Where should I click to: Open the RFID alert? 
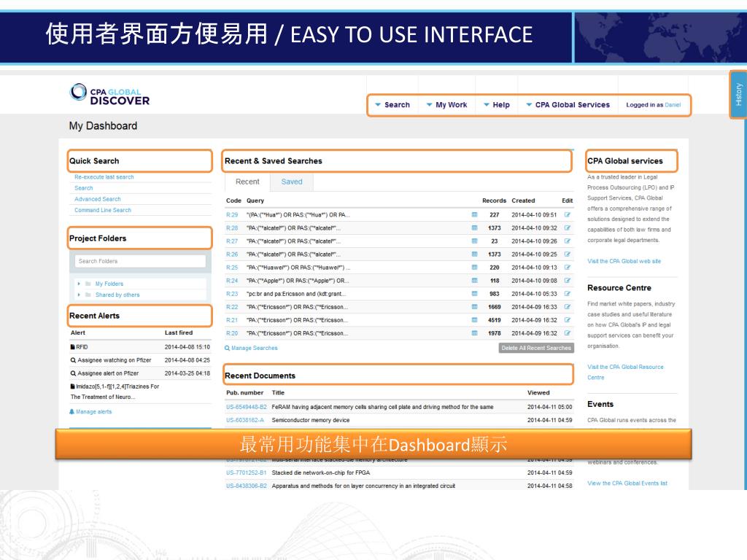click(x=79, y=347)
